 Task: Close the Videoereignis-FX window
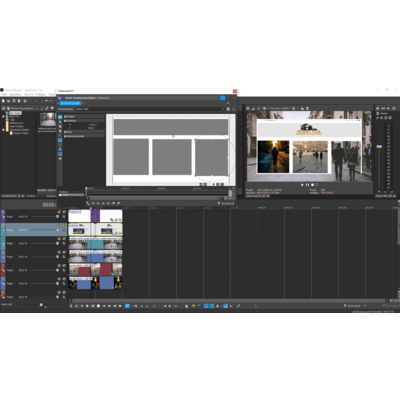click(235, 91)
